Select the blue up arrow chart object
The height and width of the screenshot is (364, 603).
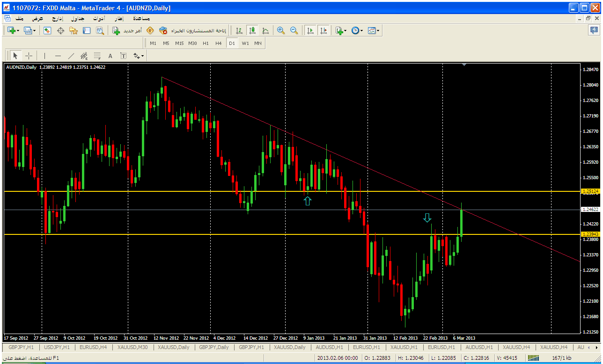307,201
